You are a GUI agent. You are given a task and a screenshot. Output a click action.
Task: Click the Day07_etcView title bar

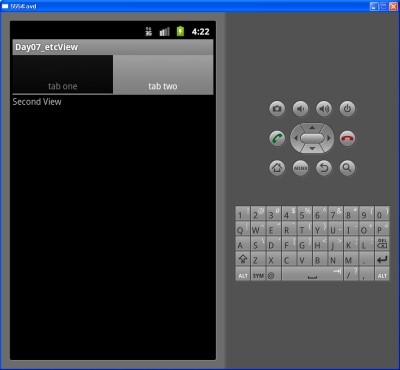point(113,47)
